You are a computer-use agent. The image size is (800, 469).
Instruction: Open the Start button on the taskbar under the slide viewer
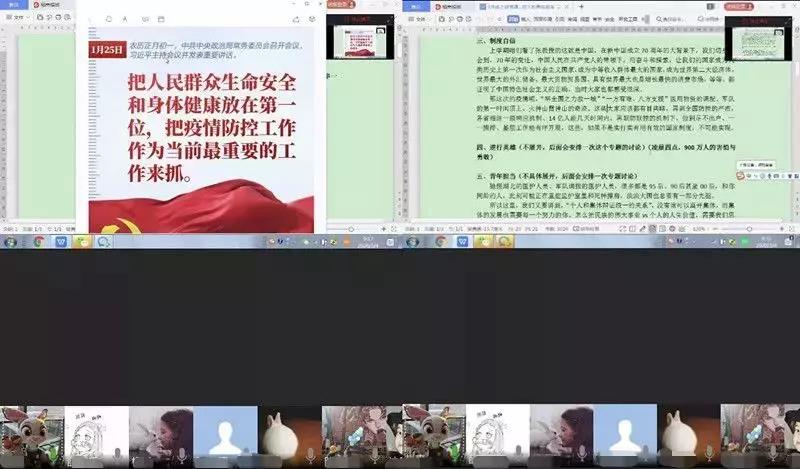tap(11, 242)
